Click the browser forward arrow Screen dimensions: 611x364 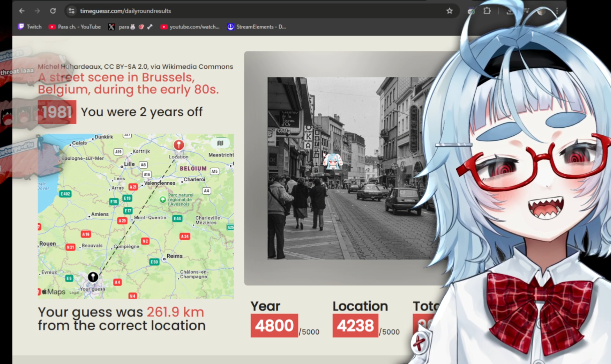coord(37,11)
